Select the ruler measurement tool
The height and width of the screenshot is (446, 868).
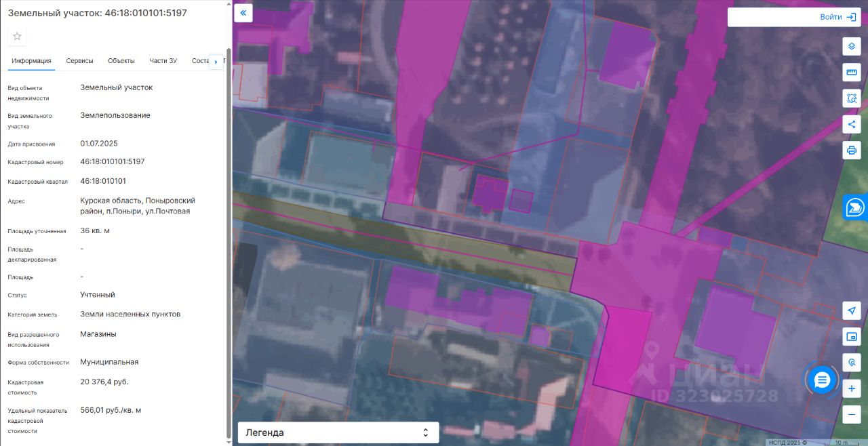pyautogui.click(x=852, y=73)
